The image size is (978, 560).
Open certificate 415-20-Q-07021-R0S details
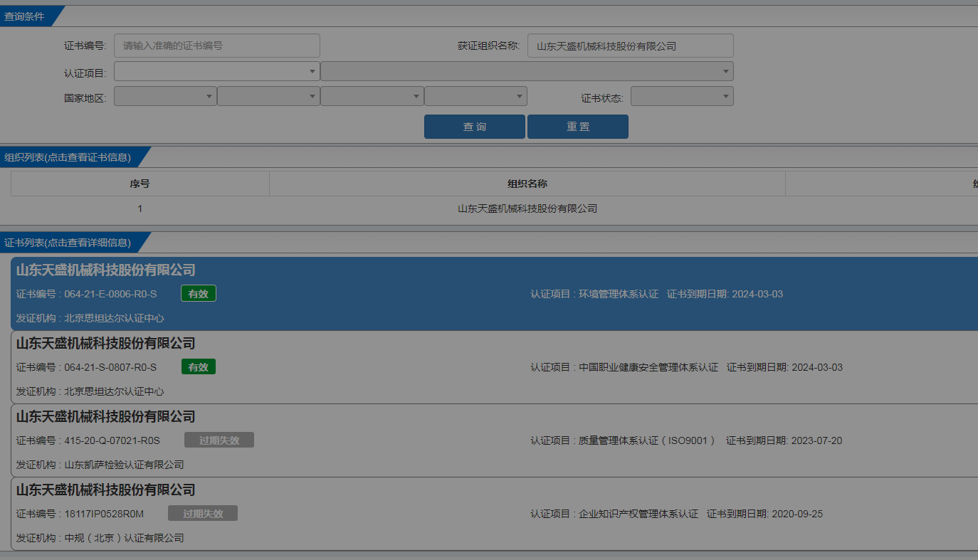494,440
